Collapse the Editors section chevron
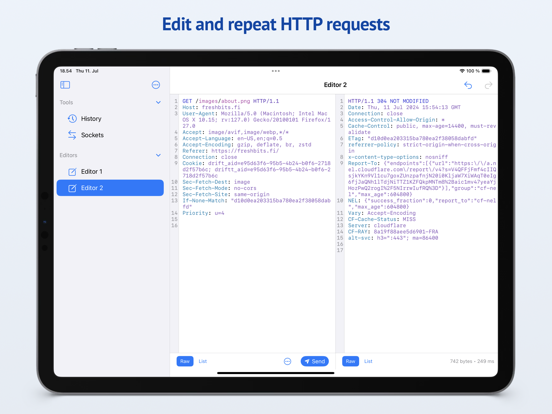 tap(158, 155)
